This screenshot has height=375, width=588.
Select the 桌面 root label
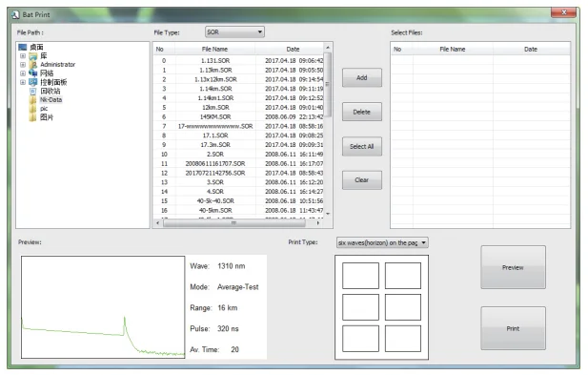[36, 47]
